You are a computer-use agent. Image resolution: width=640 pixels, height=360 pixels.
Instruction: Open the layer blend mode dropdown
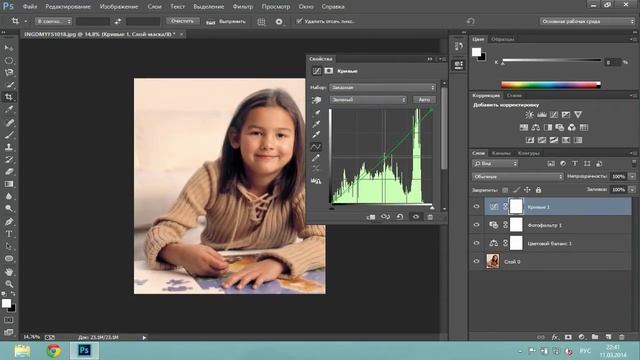518,177
